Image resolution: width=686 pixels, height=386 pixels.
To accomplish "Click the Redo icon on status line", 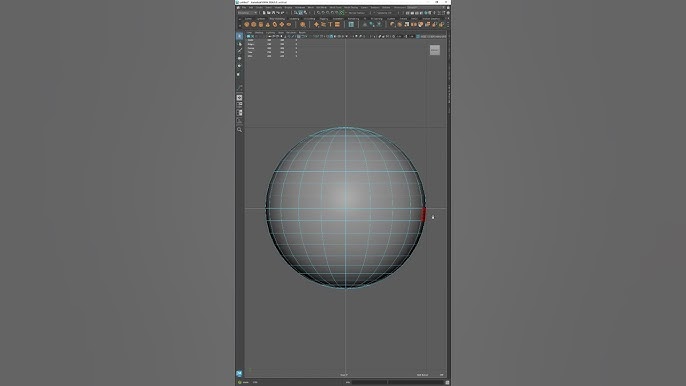I will coord(283,13).
